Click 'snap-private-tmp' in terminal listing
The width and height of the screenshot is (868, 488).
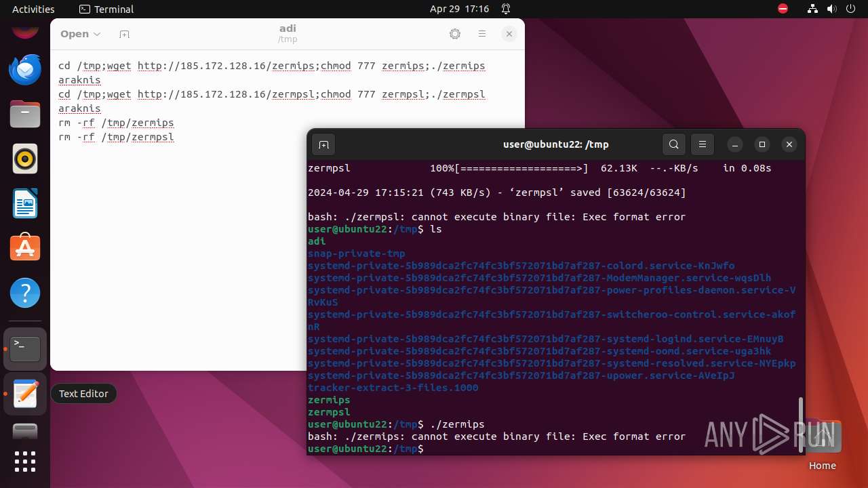(x=356, y=253)
